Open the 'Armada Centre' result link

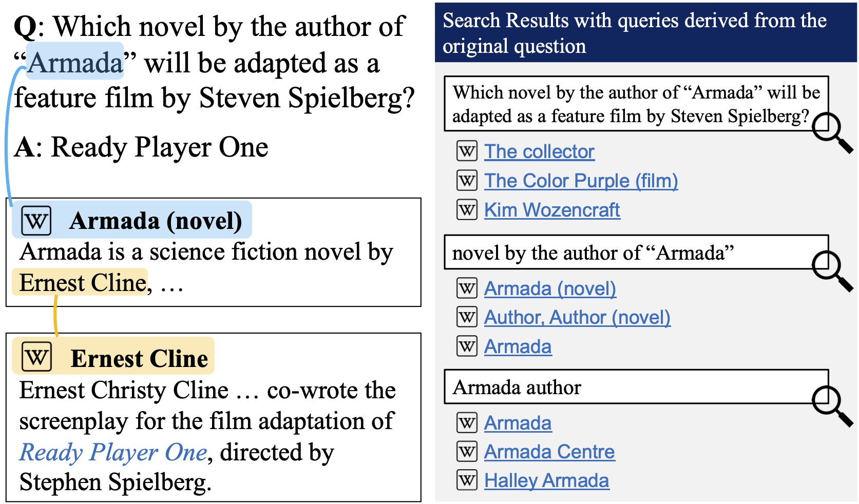coord(549,452)
